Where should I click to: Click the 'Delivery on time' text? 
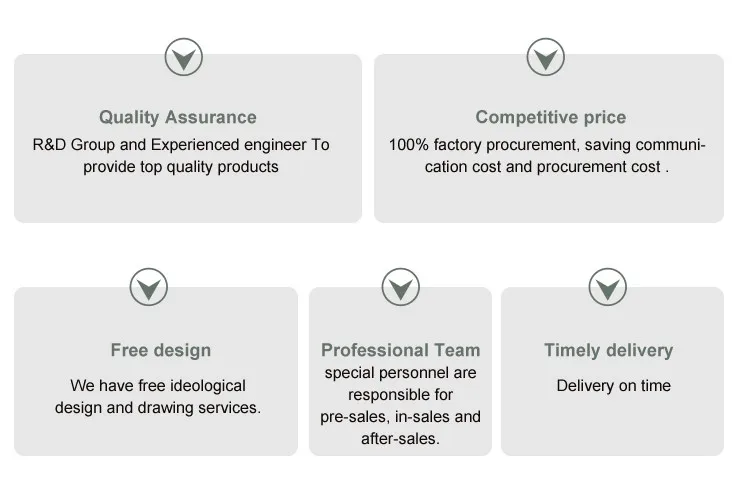(613, 386)
